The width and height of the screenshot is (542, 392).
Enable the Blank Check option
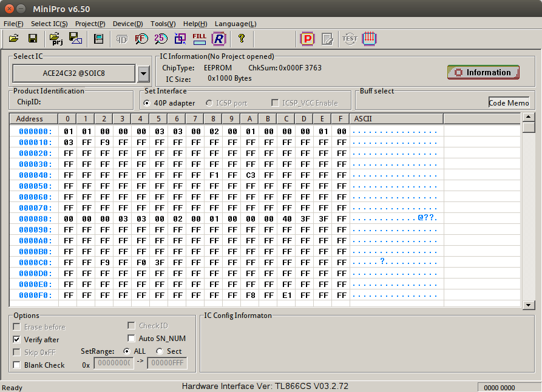point(16,365)
